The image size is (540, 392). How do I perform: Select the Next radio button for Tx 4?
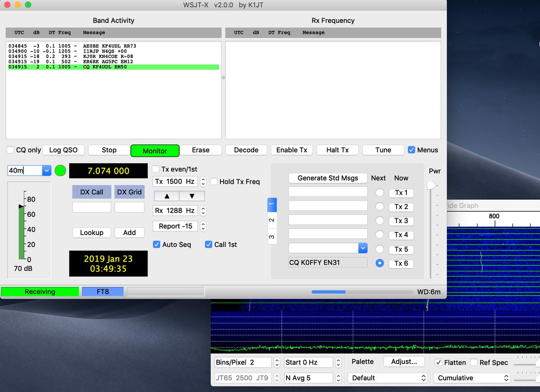380,235
